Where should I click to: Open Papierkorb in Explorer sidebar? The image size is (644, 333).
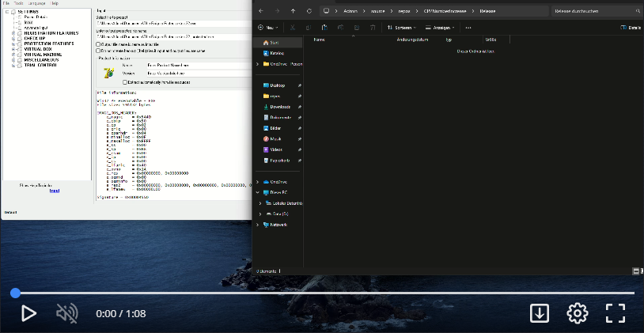click(278, 160)
